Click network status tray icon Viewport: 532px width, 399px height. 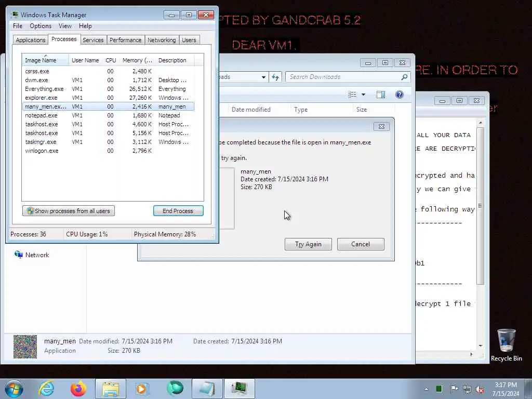coord(467,389)
